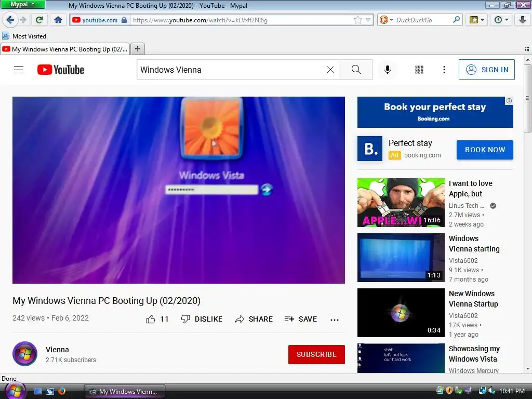Viewport: 532px width, 399px height.
Task: Click Show Desktop in quick launch
Action: (x=37, y=391)
